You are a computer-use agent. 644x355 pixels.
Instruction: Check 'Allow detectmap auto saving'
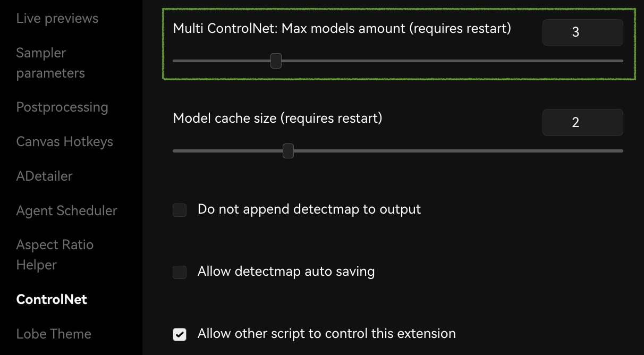point(180,272)
